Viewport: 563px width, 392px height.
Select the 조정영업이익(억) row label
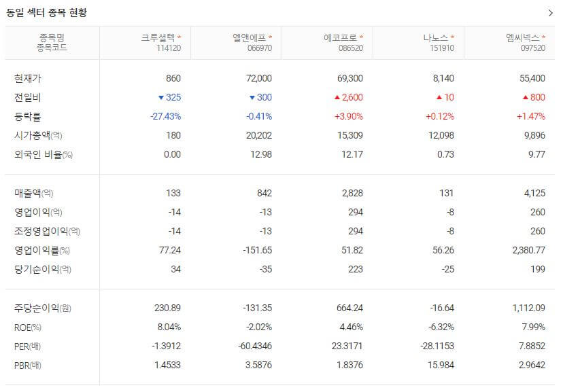coord(47,231)
